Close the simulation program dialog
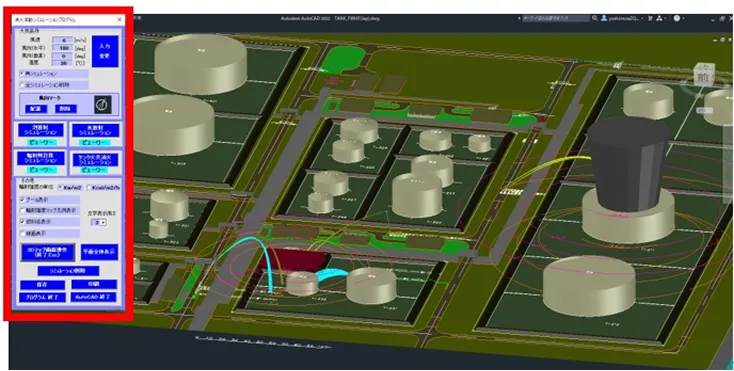This screenshot has width=734, height=371. (x=119, y=20)
